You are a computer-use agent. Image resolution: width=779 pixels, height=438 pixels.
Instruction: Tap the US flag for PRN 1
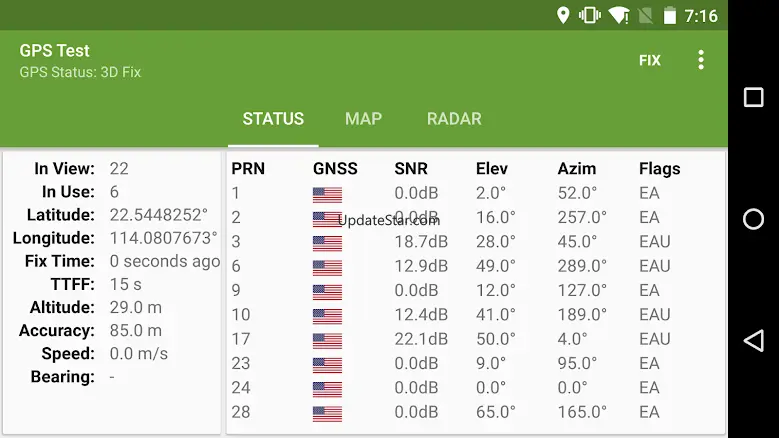pos(327,194)
